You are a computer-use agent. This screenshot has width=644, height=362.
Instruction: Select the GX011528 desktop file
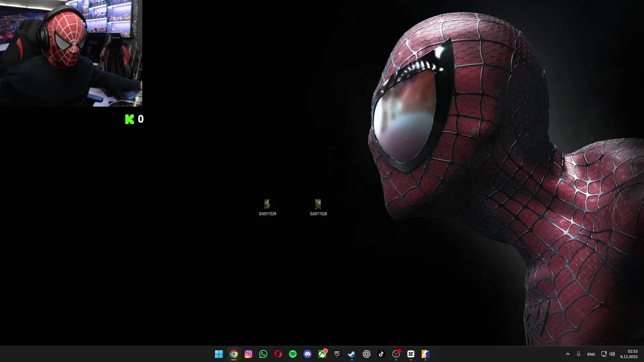coord(318,208)
